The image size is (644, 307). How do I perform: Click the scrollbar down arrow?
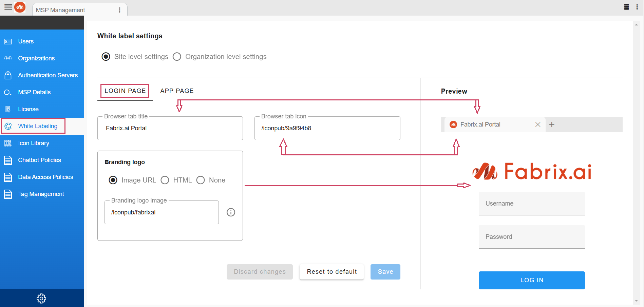tap(636, 301)
